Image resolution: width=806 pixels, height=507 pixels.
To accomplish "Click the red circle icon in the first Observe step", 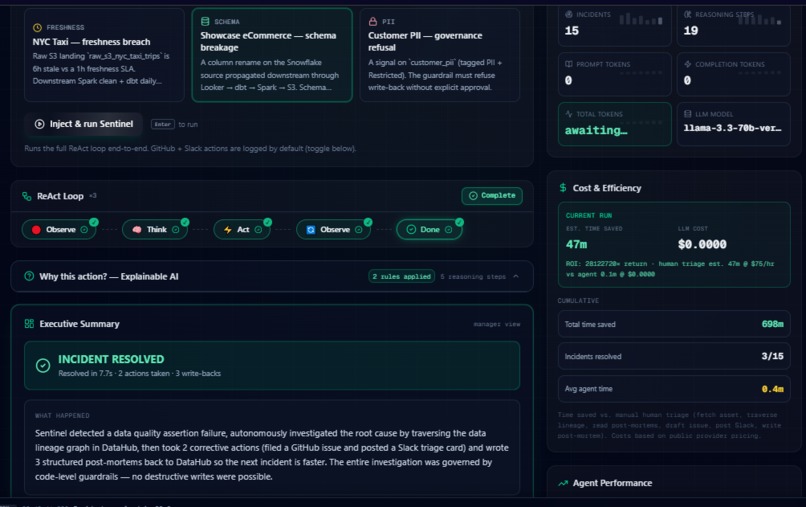I will click(36, 230).
